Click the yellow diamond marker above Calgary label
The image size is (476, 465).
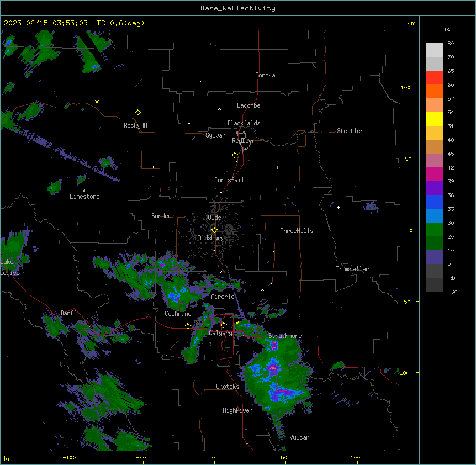coord(224,325)
